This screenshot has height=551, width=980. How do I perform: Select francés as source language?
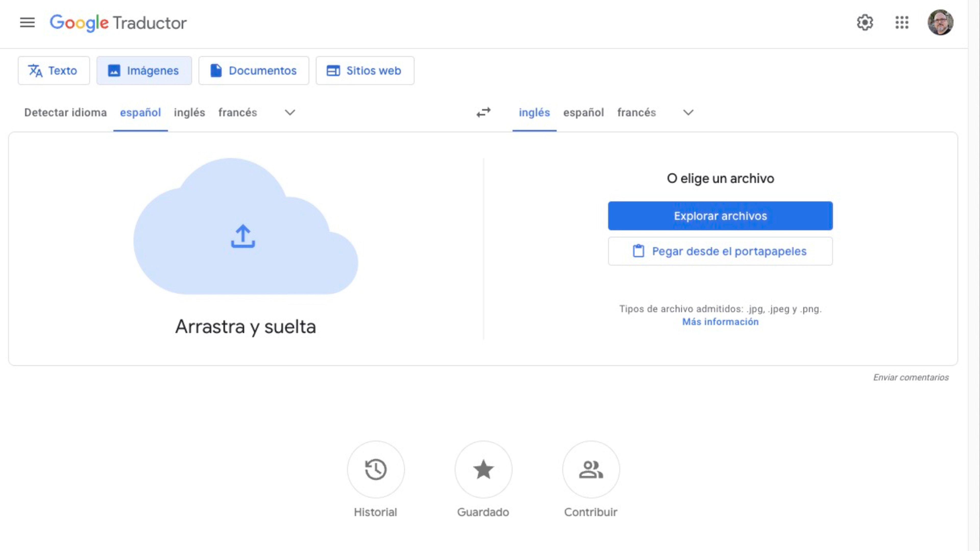[238, 112]
